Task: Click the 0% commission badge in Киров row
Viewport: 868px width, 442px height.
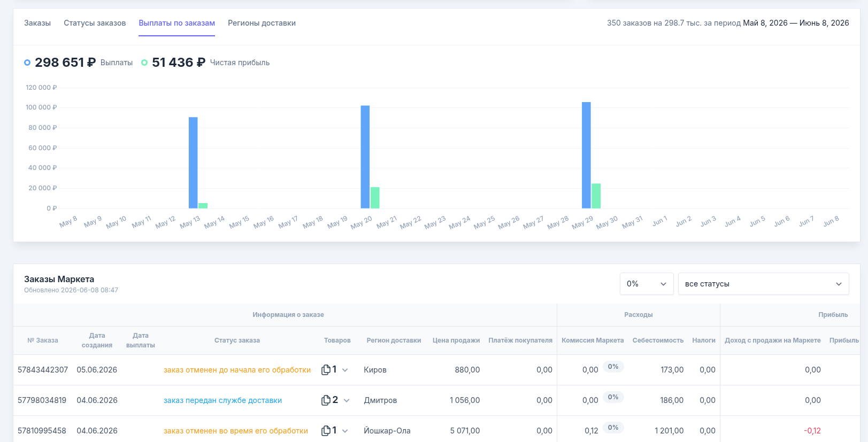Action: click(x=613, y=367)
